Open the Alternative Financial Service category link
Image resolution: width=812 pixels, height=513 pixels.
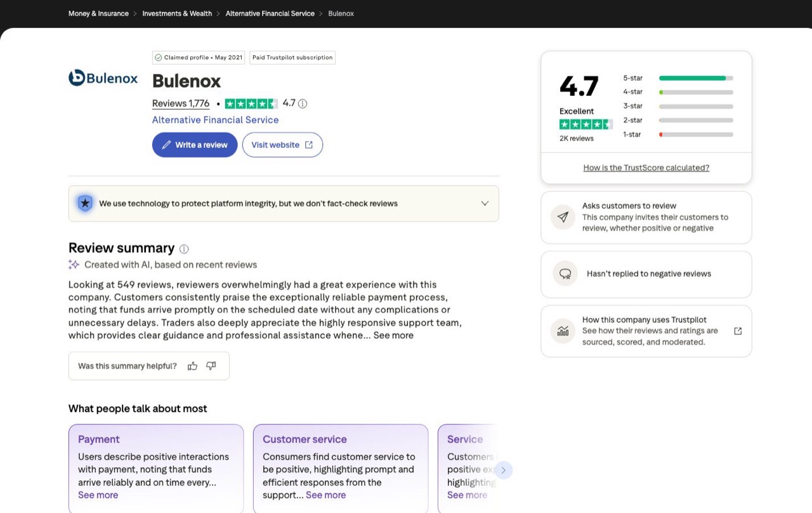[215, 120]
